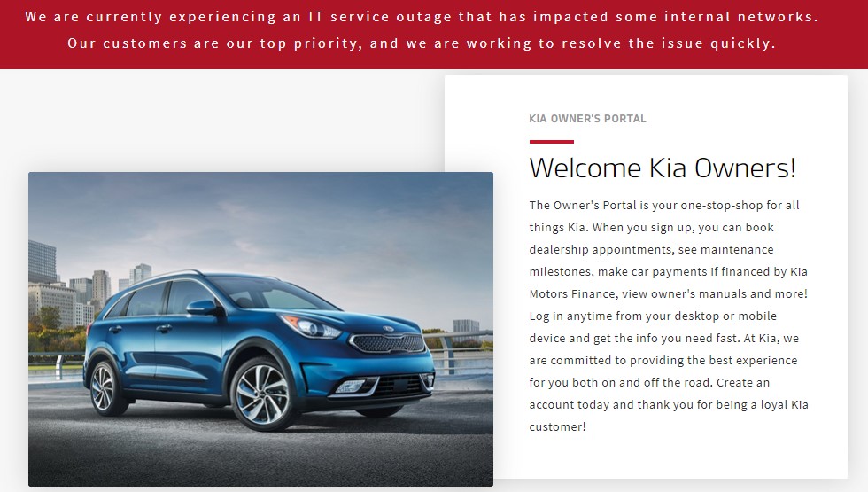Click the front door handle on the car
This screenshot has height=492, width=868.
click(164, 329)
